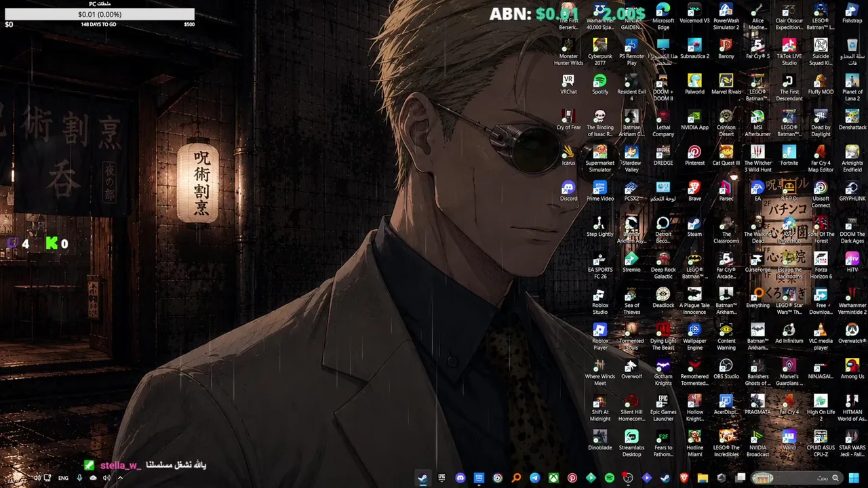Select the Overwatch desktop icon

click(x=852, y=333)
